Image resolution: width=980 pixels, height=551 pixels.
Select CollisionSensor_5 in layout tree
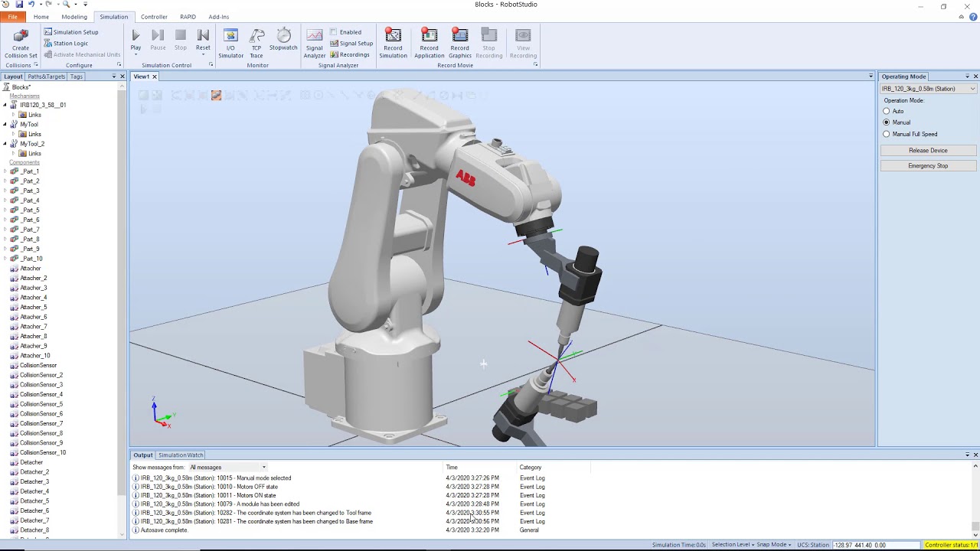coord(41,404)
